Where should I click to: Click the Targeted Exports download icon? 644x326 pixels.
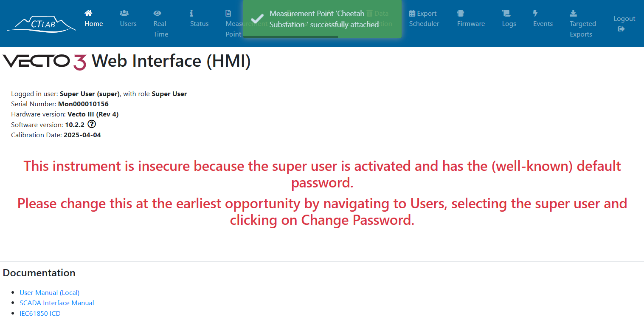point(573,13)
